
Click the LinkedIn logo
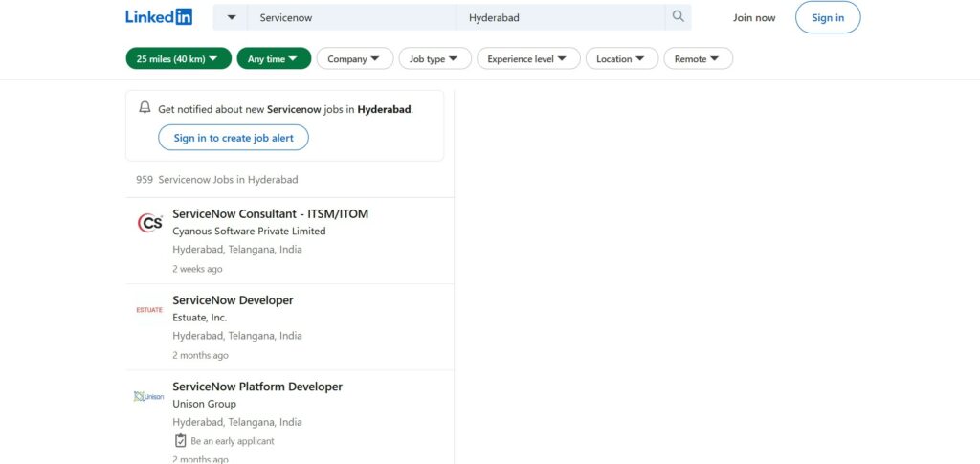[x=159, y=17]
